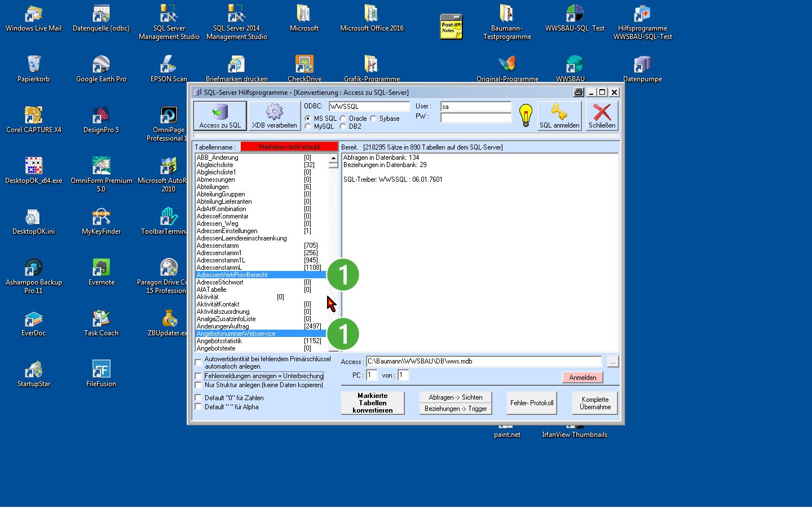Click browse button next to Access path
812x508 pixels.
(613, 361)
